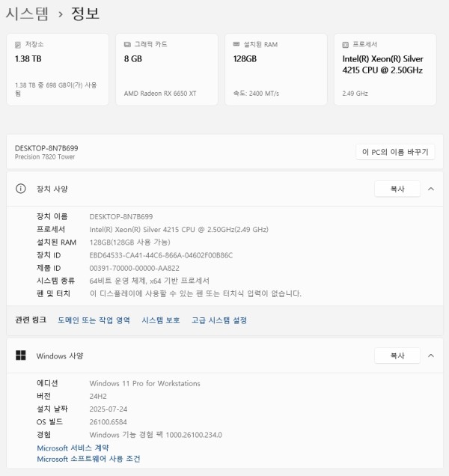
Task: Collapse the 장치 사양 section chevron
Action: 430,189
